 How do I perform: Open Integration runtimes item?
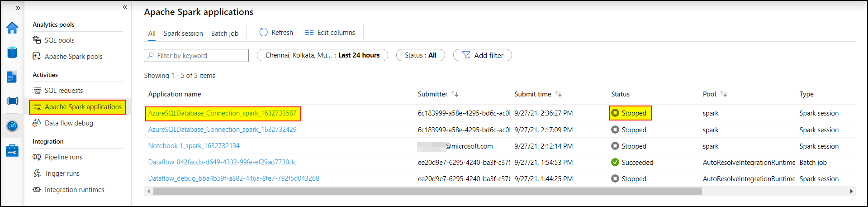[x=74, y=190]
